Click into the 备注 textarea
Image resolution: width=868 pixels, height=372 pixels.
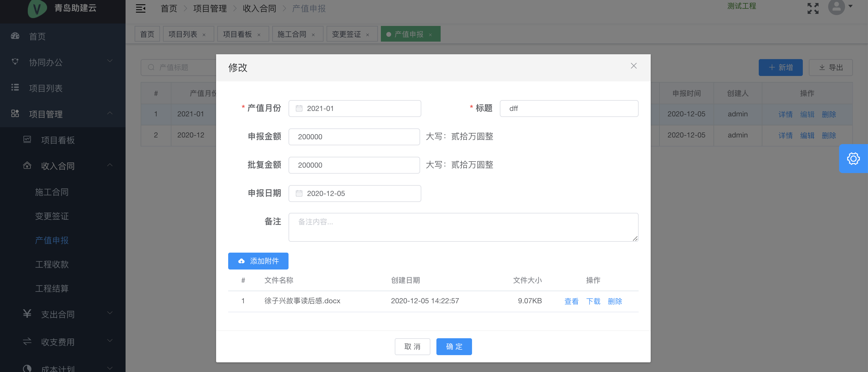pyautogui.click(x=463, y=227)
